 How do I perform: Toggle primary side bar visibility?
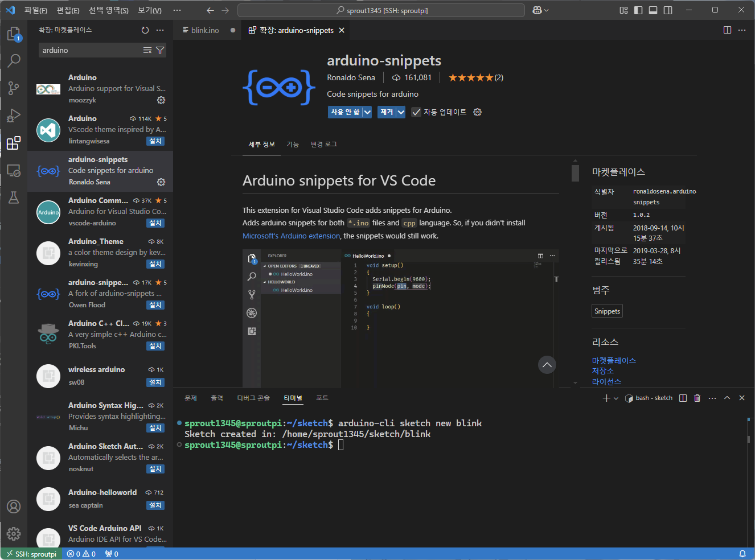(x=638, y=10)
